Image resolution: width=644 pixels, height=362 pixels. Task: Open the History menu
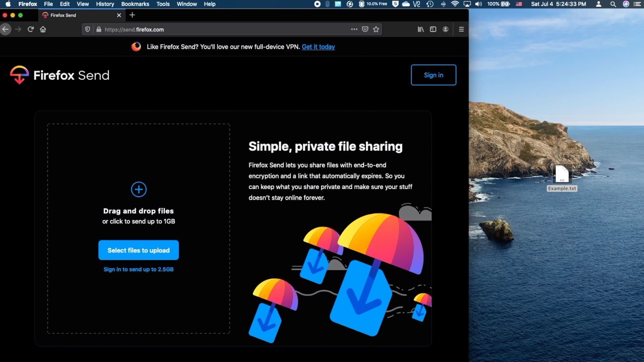point(105,4)
